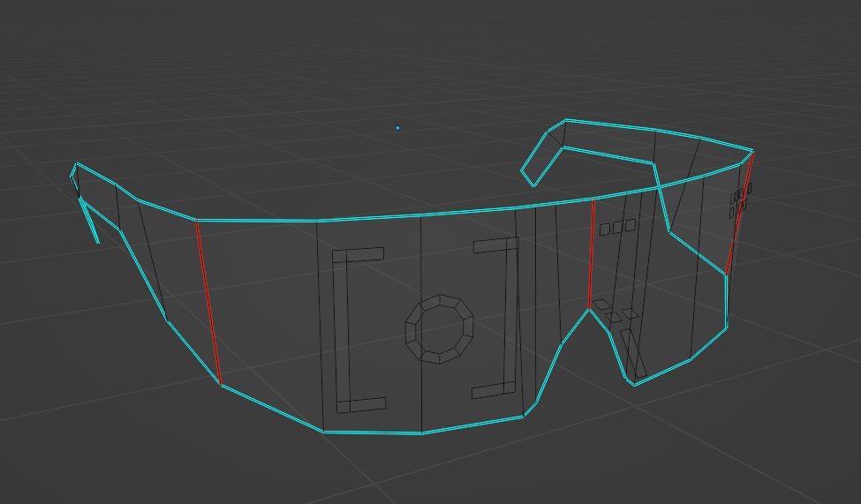Screen dimensions: 861x504
Task: Click the cluster of small squares on the right temple
Action: point(741,201)
